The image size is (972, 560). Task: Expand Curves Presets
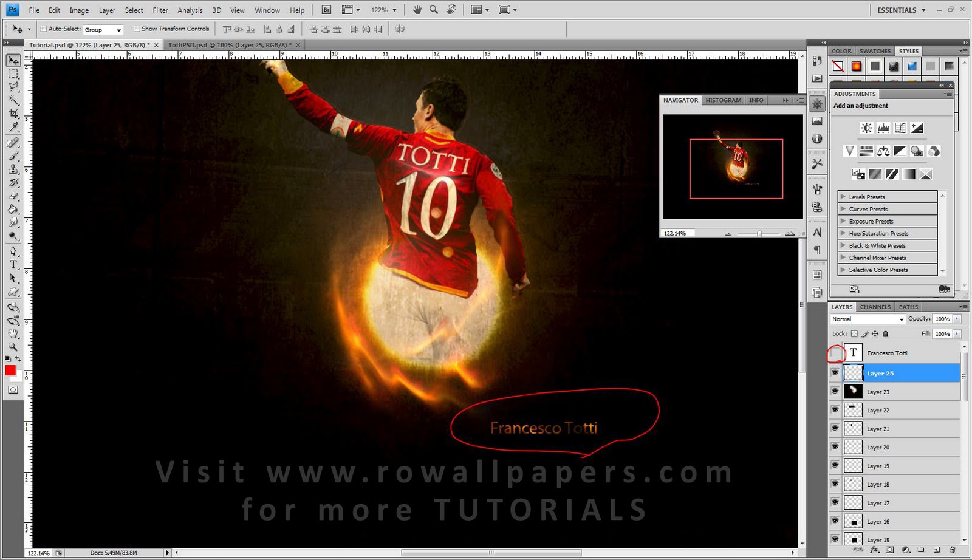pyautogui.click(x=843, y=209)
